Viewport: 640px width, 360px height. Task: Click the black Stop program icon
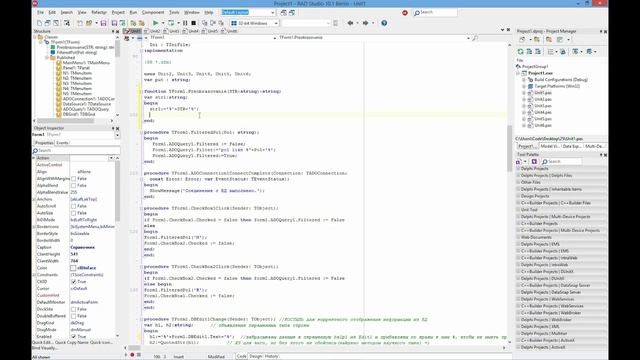(x=193, y=23)
